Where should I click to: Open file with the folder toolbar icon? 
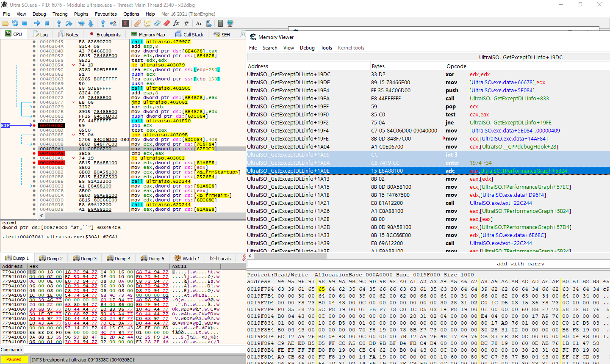click(x=6, y=23)
